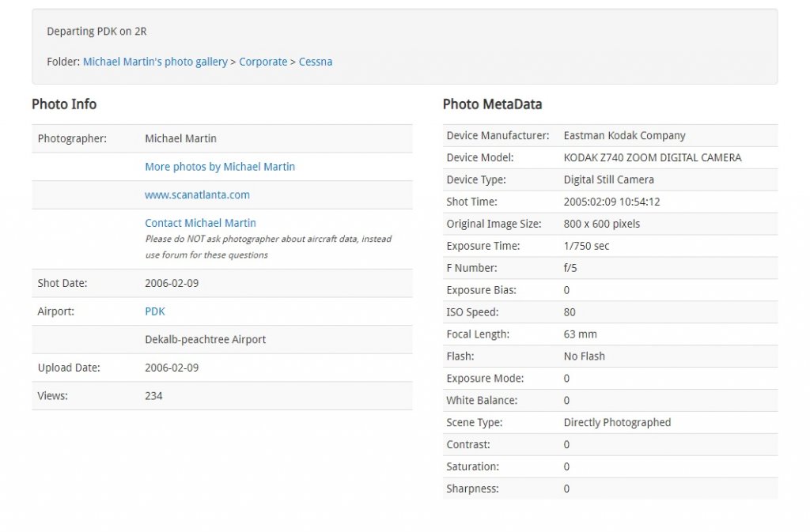Click the 'Directly Photographed' scene type value

[x=617, y=422]
